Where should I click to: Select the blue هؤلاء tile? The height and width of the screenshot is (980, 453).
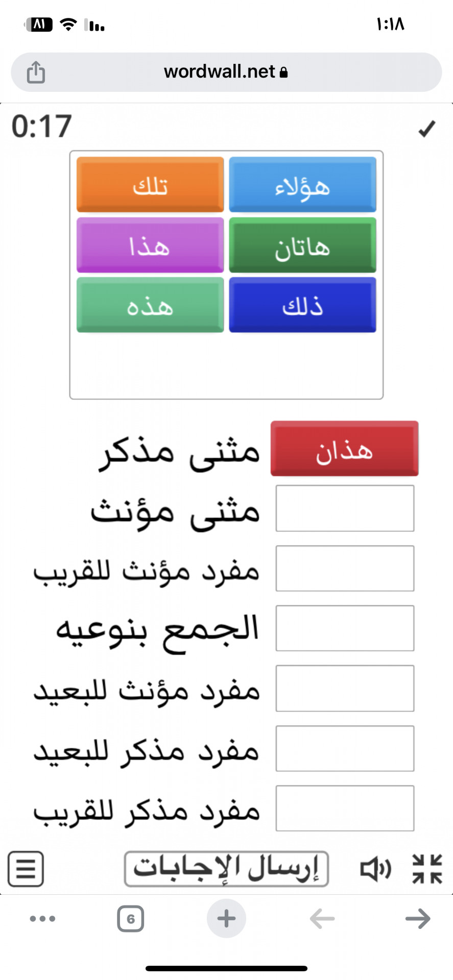point(302,185)
